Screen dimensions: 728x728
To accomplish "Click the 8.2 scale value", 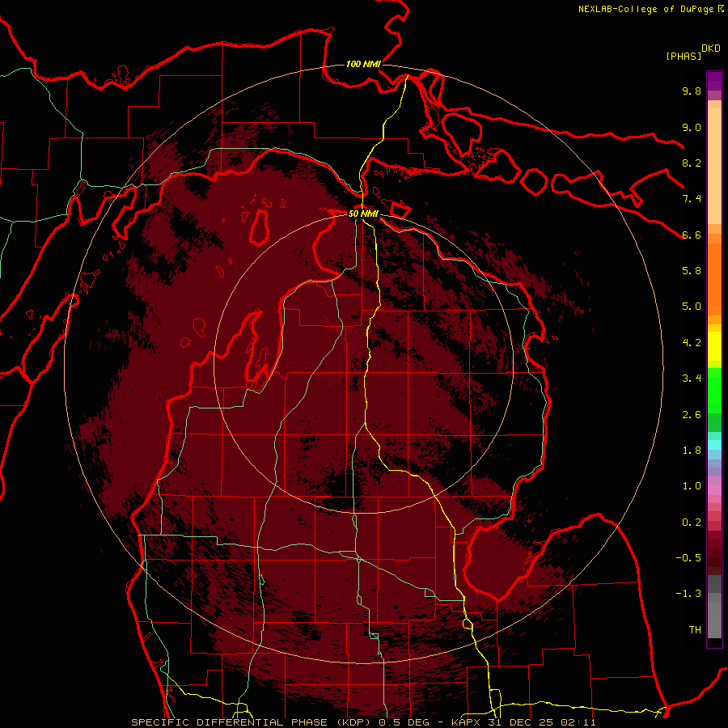I will 692,163.
